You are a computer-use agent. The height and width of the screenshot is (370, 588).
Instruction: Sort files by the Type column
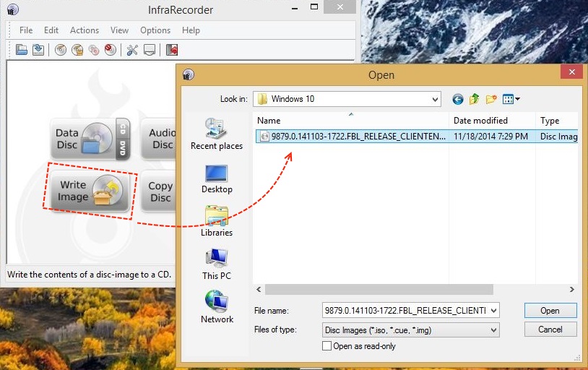click(x=556, y=121)
